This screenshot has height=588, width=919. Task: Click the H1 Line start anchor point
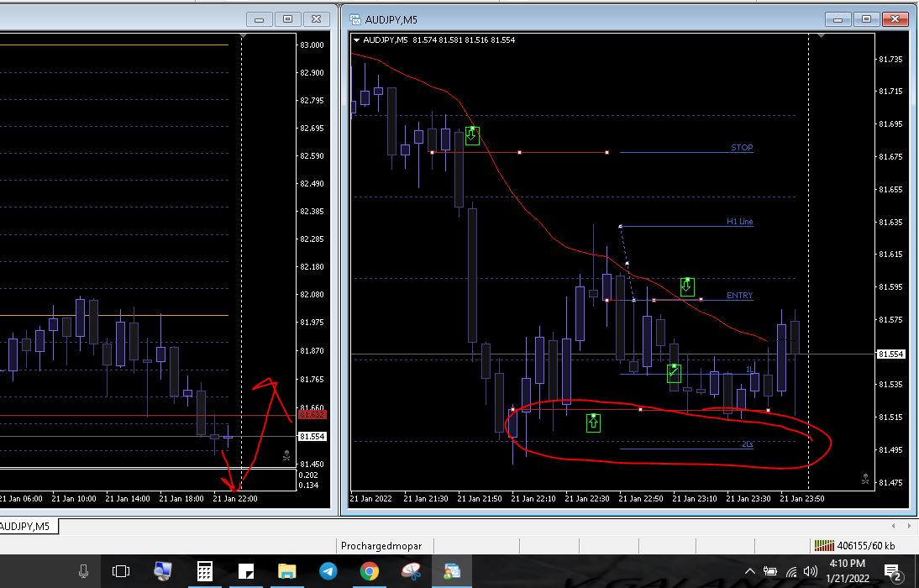(x=620, y=226)
